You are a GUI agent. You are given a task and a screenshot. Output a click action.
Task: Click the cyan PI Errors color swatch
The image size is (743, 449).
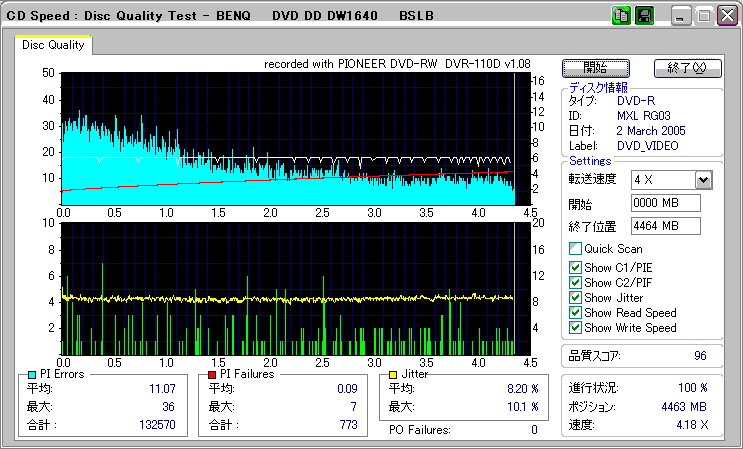coord(32,374)
